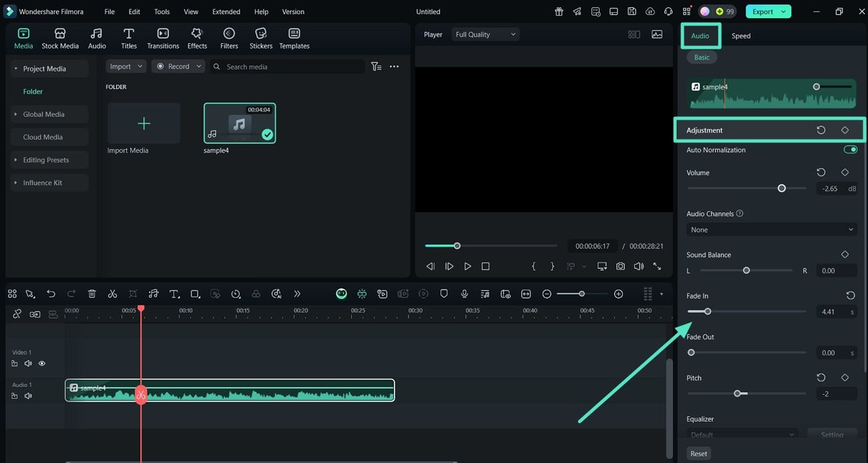
Task: Enter fullscreen preview mode
Action: pyautogui.click(x=657, y=266)
